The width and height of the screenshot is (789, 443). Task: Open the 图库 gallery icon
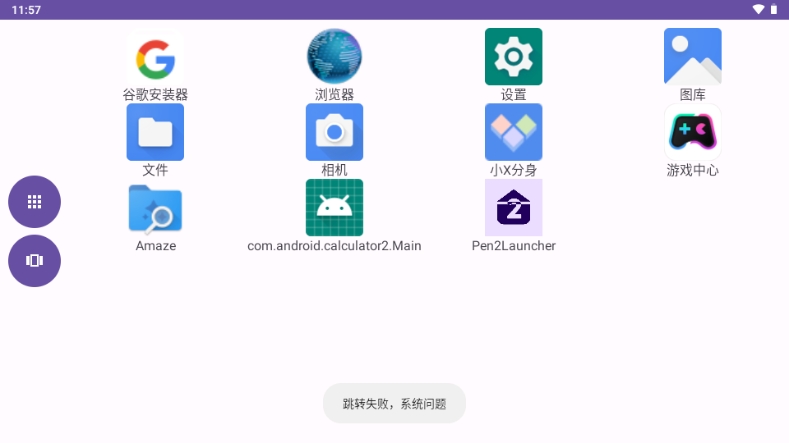[692, 57]
